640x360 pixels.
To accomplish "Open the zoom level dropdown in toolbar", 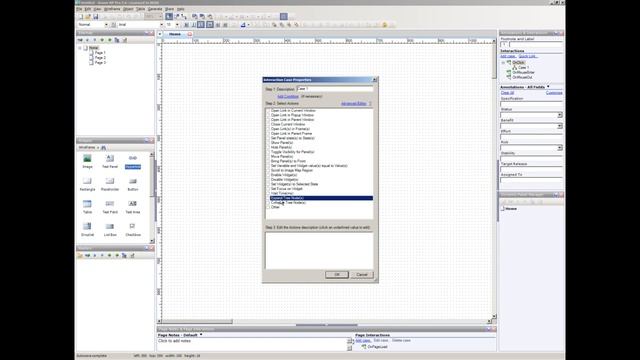I will coord(160,17).
